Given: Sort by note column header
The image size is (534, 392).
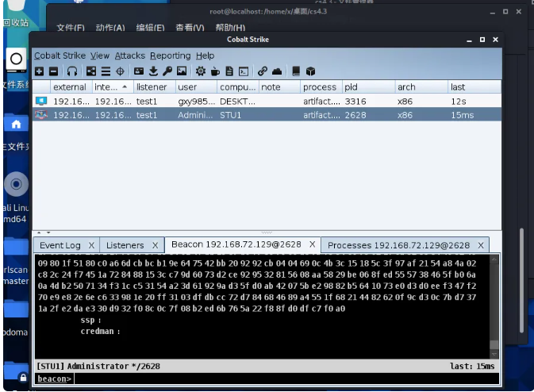Looking at the screenshot, I should (279, 87).
